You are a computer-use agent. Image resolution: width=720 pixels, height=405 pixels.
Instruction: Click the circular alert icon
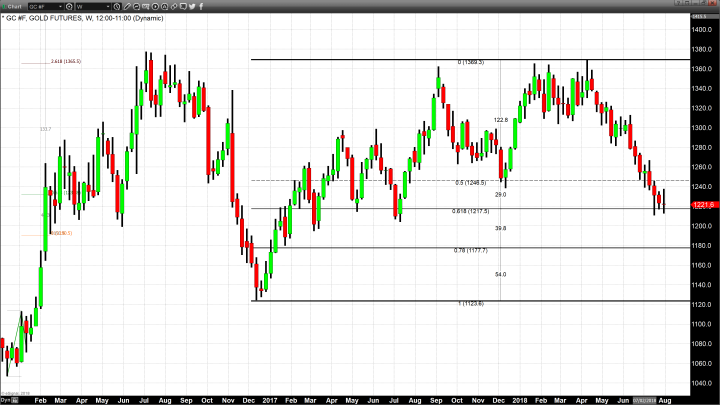164,6
